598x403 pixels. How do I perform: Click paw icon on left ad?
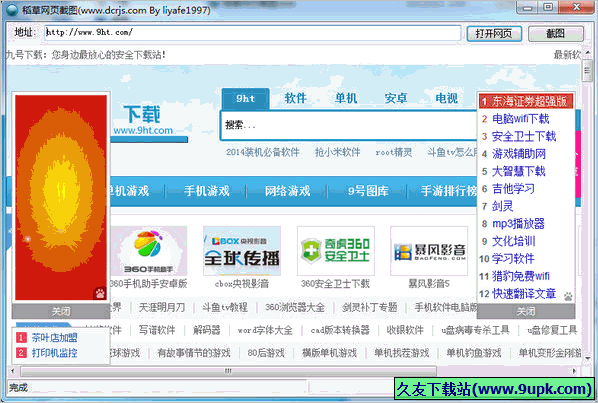point(100,294)
